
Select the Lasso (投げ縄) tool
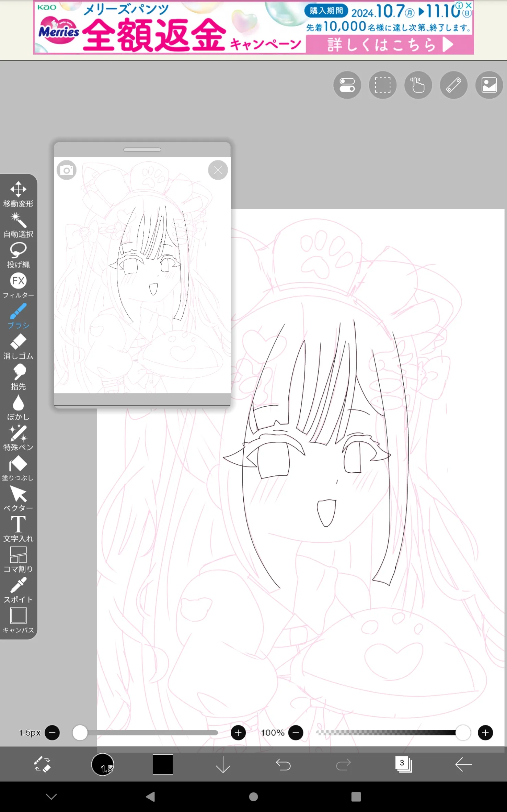pos(18,255)
